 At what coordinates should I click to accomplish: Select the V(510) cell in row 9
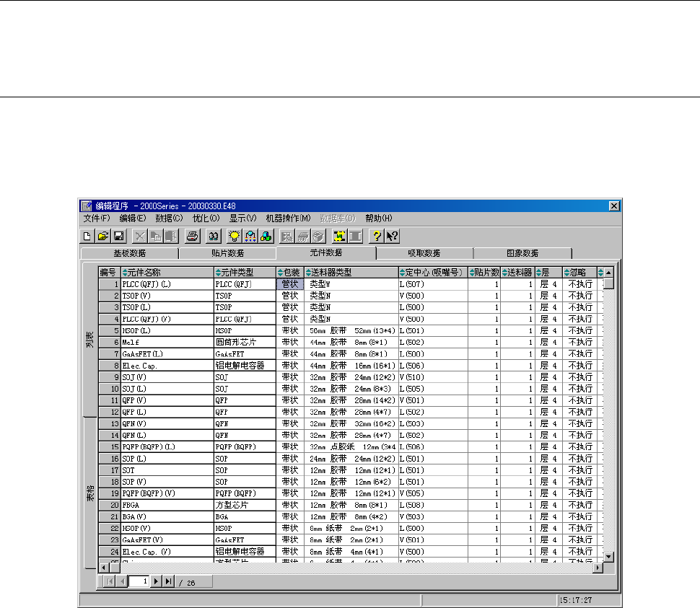pos(434,377)
